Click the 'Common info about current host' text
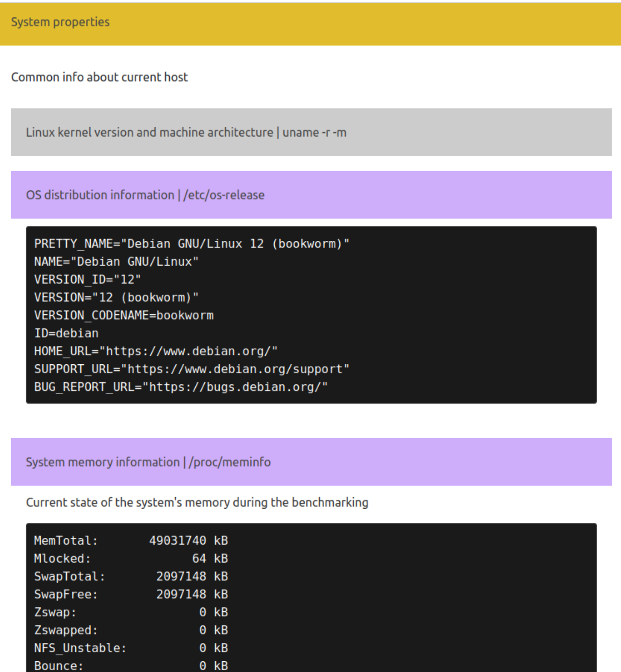This screenshot has height=672, width=621. [x=100, y=77]
